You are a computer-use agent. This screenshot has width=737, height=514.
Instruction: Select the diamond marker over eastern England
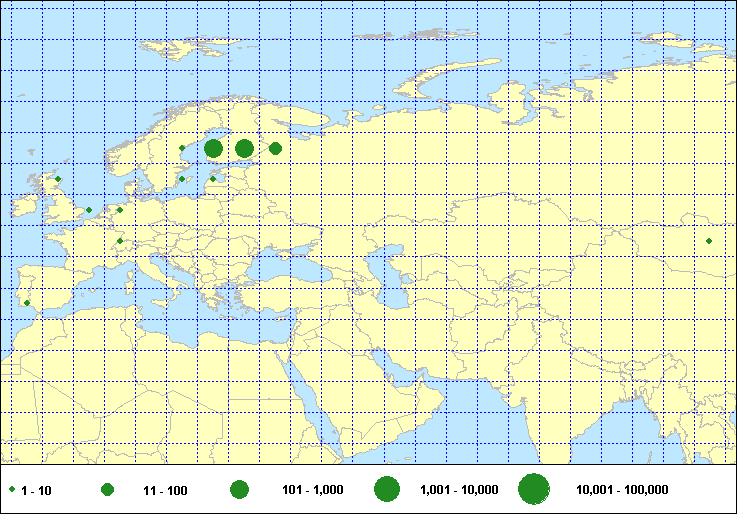[89, 210]
